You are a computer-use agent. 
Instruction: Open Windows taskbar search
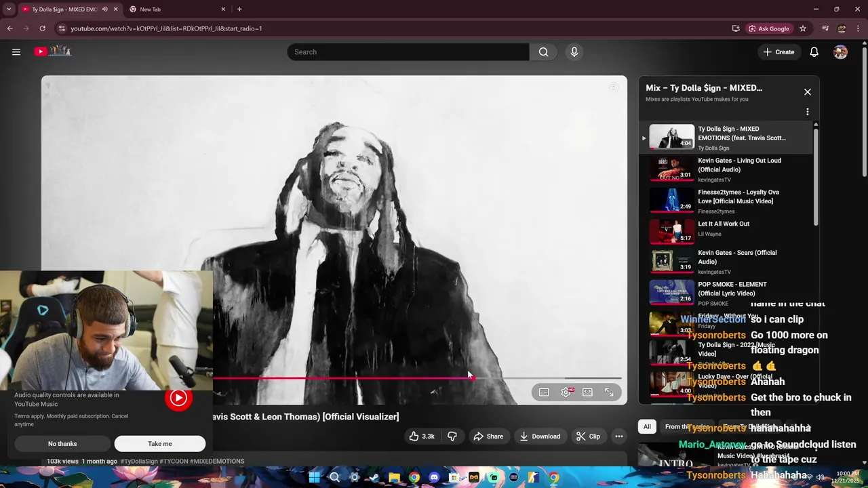click(x=334, y=477)
